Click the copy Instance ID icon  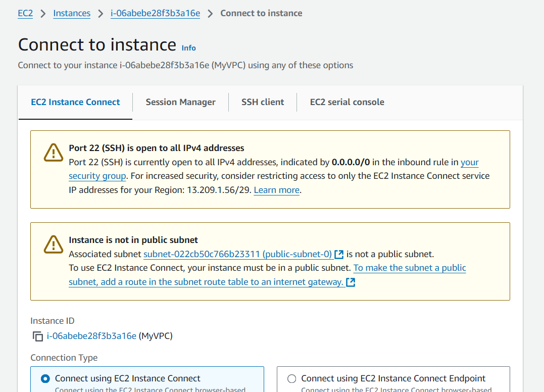pos(37,336)
